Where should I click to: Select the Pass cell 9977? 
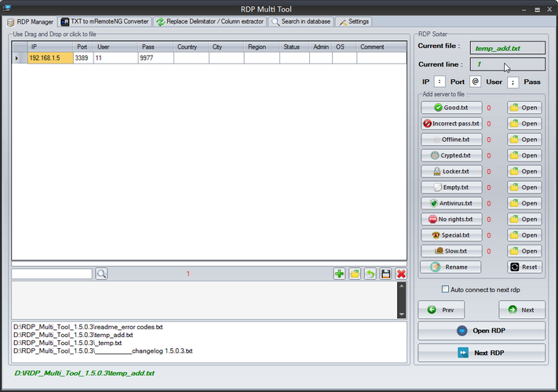pyautogui.click(x=156, y=58)
